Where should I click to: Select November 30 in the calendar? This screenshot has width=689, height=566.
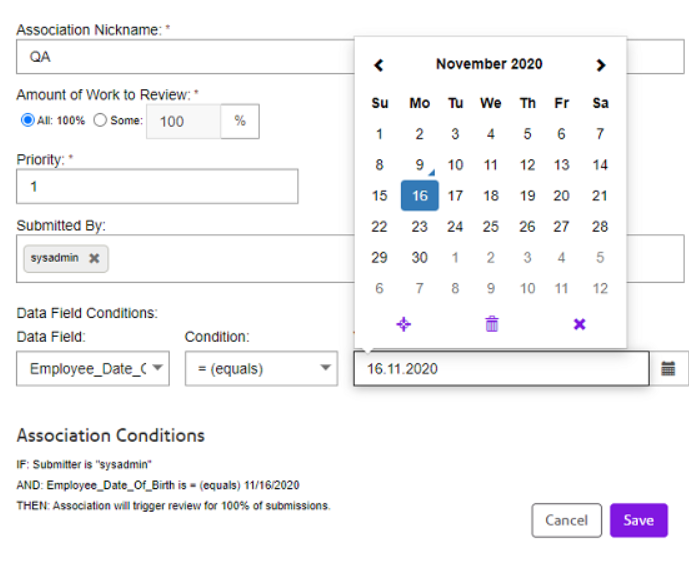click(x=420, y=258)
